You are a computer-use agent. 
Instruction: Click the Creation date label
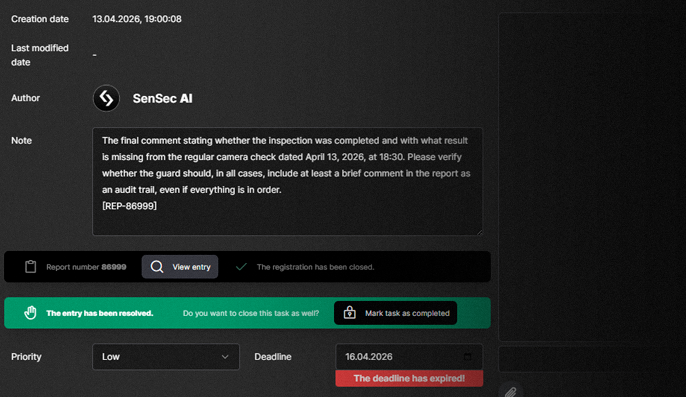coord(40,19)
